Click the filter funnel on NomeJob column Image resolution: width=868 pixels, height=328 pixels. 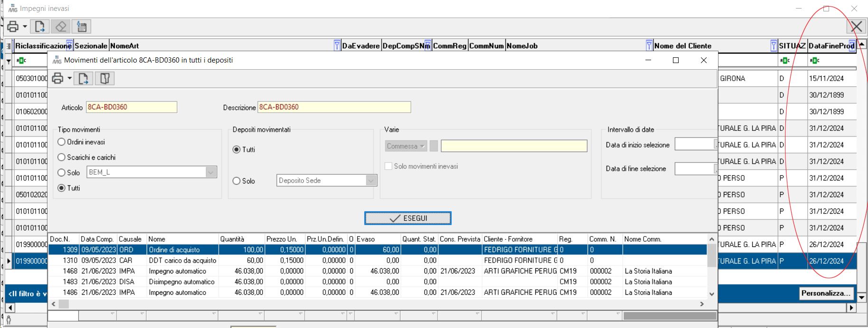click(649, 46)
